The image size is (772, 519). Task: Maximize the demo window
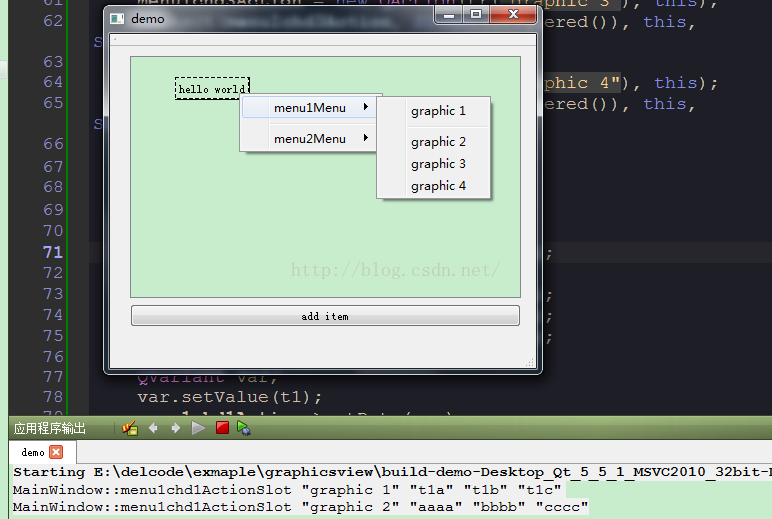click(476, 15)
